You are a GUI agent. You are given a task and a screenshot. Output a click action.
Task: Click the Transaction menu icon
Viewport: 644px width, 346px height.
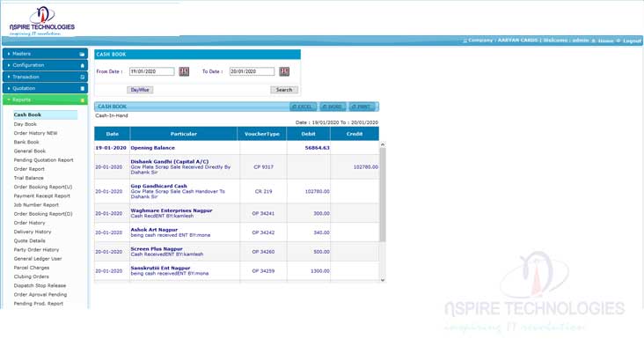click(x=82, y=77)
